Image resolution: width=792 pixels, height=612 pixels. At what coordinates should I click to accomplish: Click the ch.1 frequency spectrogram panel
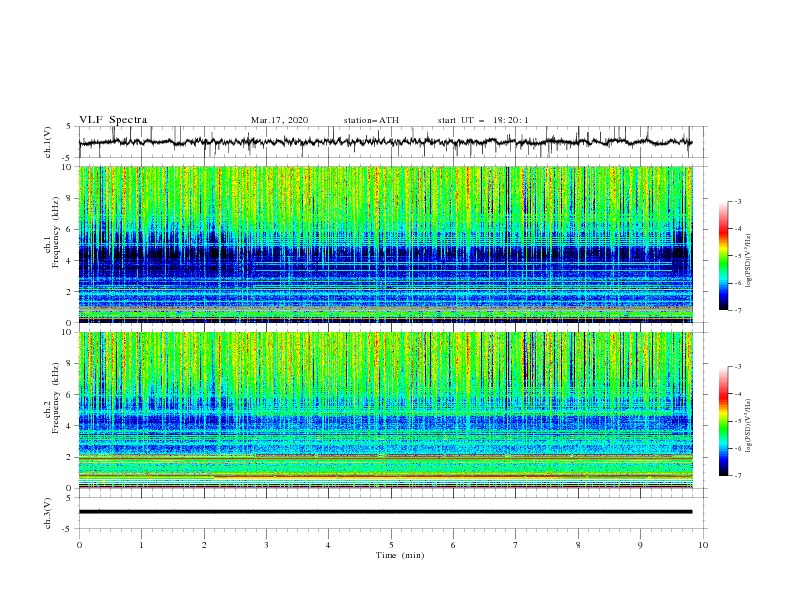386,244
